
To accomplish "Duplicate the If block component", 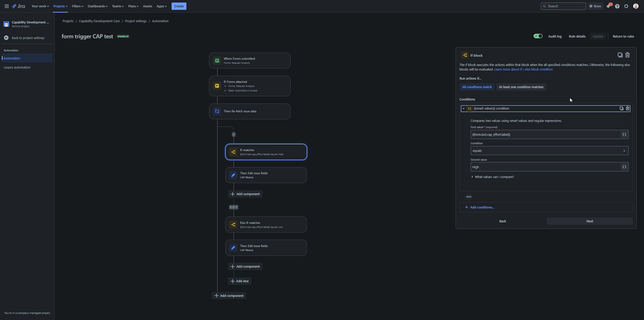I will point(620,55).
